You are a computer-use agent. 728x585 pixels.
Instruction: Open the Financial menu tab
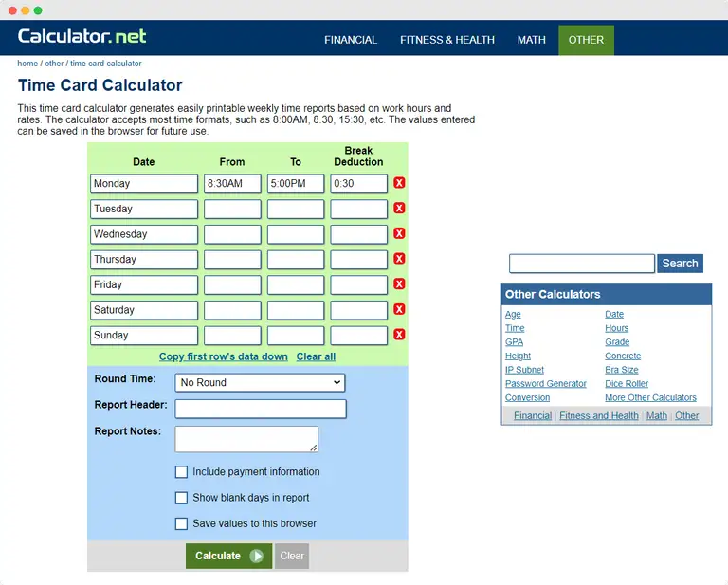[351, 40]
